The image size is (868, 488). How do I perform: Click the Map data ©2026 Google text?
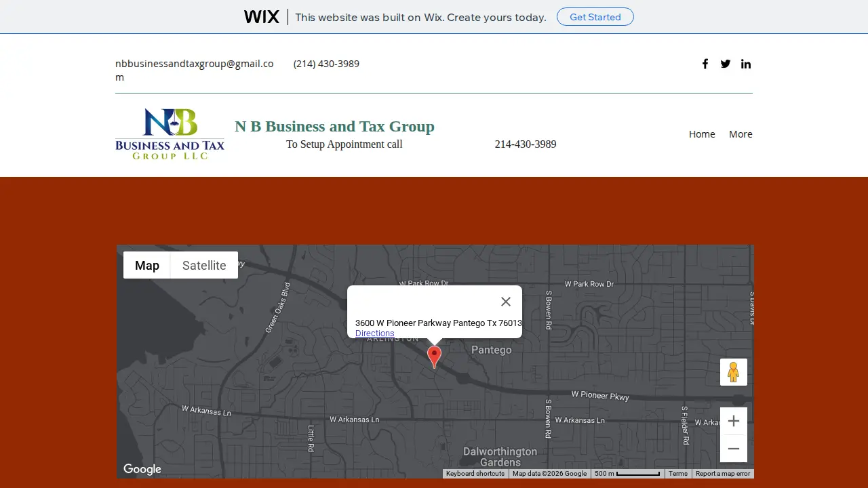pyautogui.click(x=549, y=474)
